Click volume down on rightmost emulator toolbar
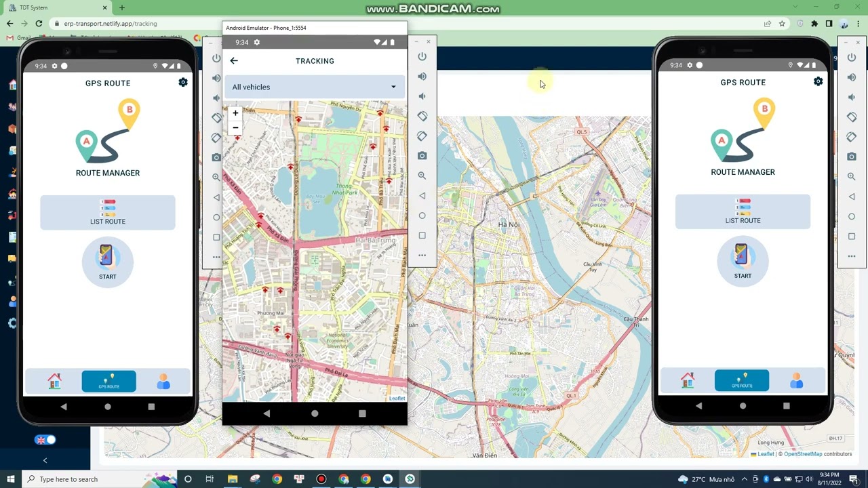Viewport: 868px width, 488px height. click(851, 97)
